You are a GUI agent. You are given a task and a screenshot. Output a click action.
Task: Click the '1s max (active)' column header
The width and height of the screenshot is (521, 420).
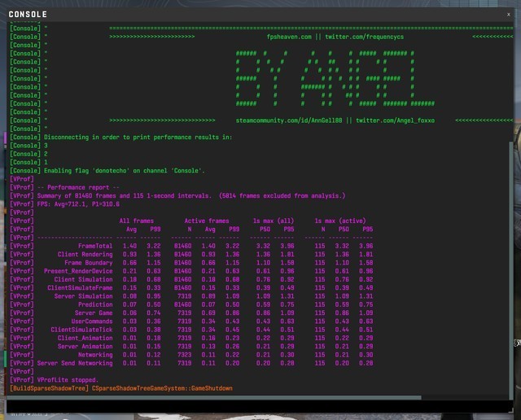[x=340, y=221]
